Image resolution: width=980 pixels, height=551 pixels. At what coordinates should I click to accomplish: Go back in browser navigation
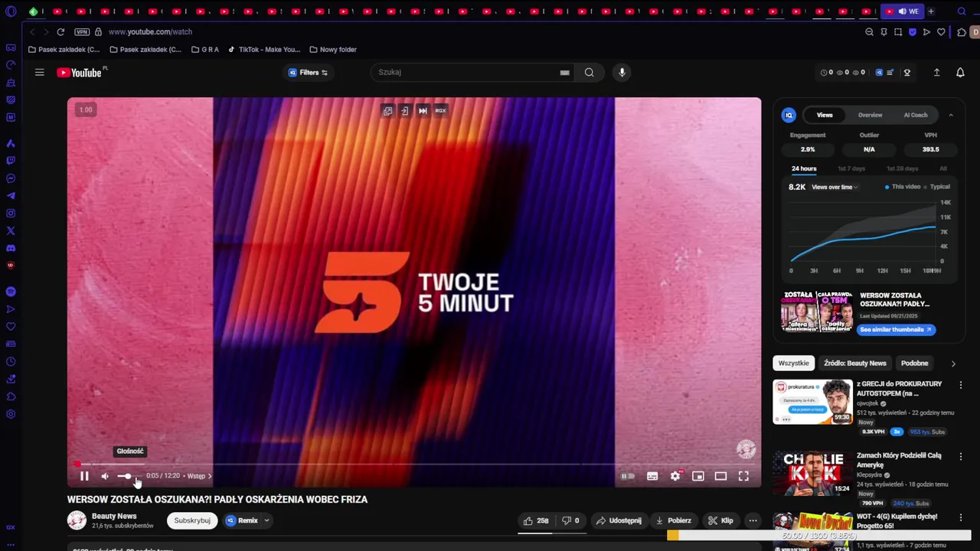(x=32, y=32)
